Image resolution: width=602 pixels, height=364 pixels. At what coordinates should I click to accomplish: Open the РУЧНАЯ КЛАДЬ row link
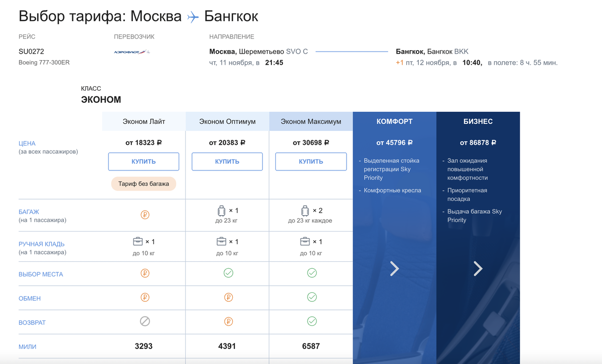tap(42, 244)
